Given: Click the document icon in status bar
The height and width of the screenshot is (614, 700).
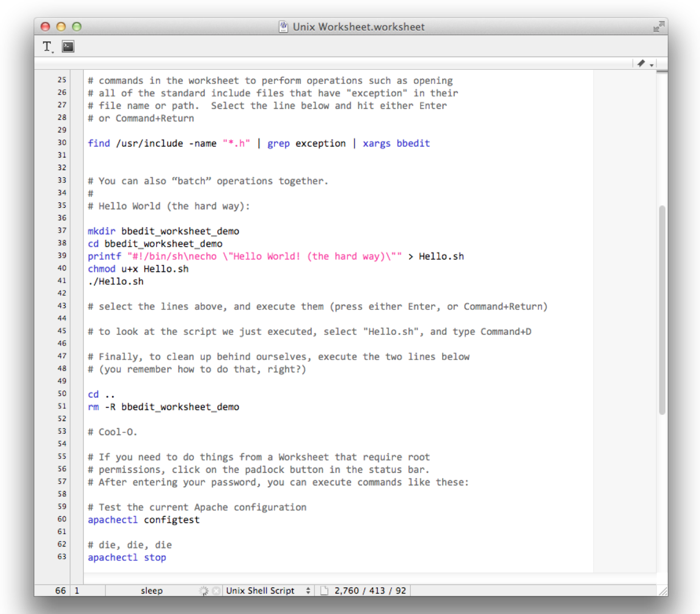Looking at the screenshot, I should [x=324, y=591].
